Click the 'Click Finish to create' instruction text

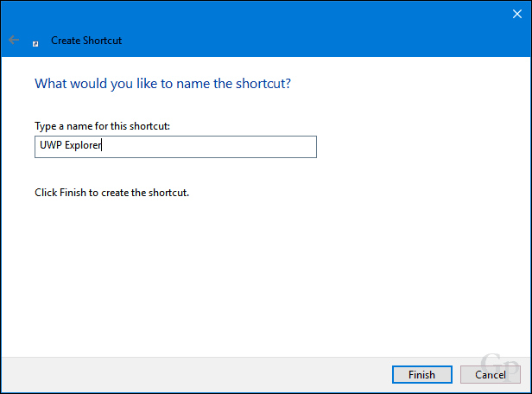[111, 193]
